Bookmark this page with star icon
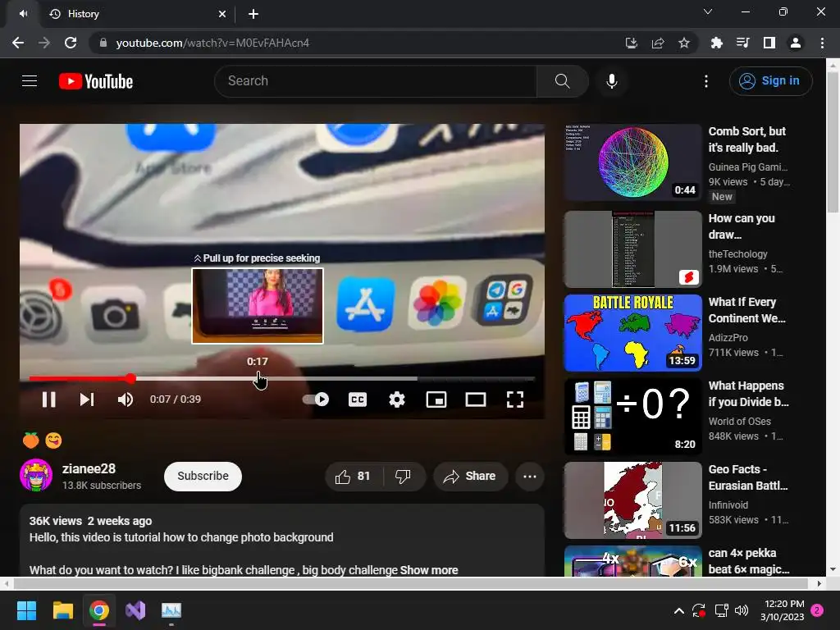Image resolution: width=840 pixels, height=630 pixels. point(684,43)
